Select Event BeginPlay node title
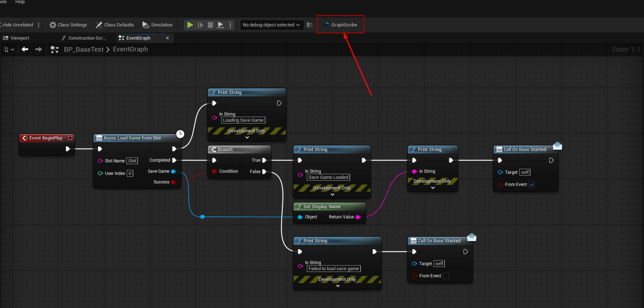This screenshot has width=644, height=308. pos(46,138)
